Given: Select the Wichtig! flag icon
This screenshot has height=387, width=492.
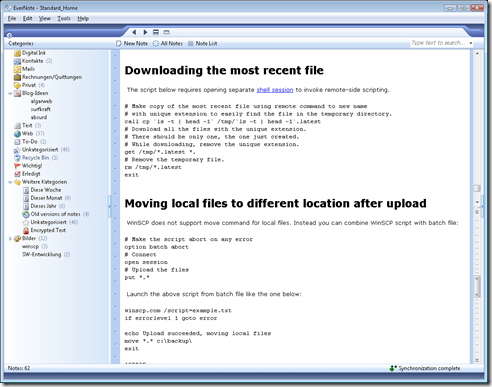Looking at the screenshot, I should click(x=17, y=166).
